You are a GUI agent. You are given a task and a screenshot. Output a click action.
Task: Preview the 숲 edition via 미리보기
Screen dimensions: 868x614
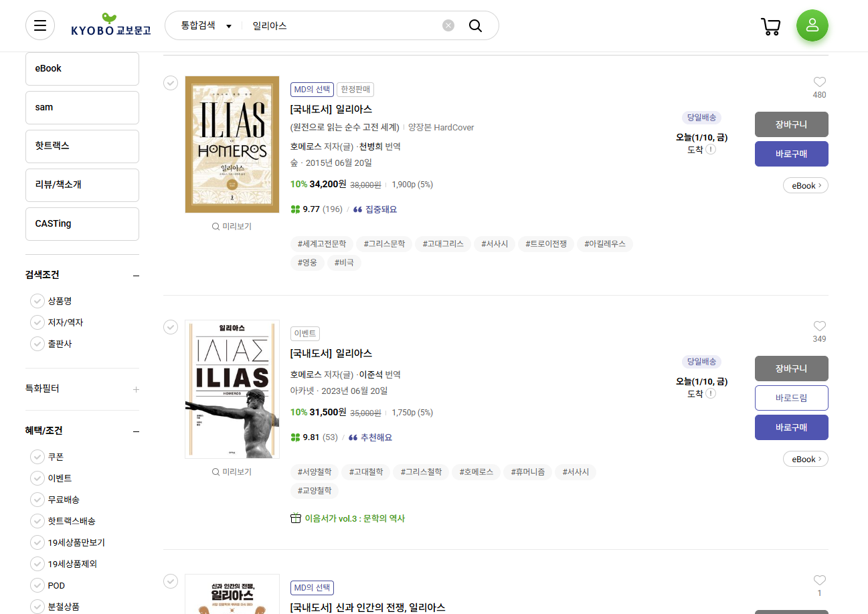[232, 227]
